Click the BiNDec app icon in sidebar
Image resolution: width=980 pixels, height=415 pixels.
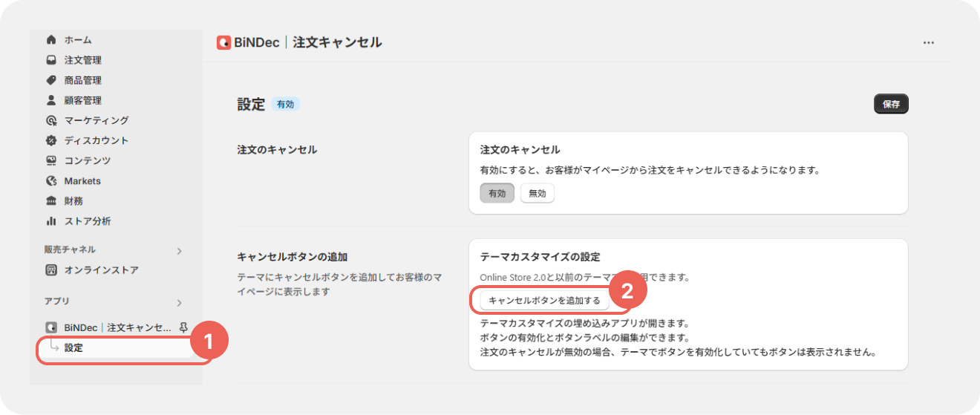pos(51,327)
